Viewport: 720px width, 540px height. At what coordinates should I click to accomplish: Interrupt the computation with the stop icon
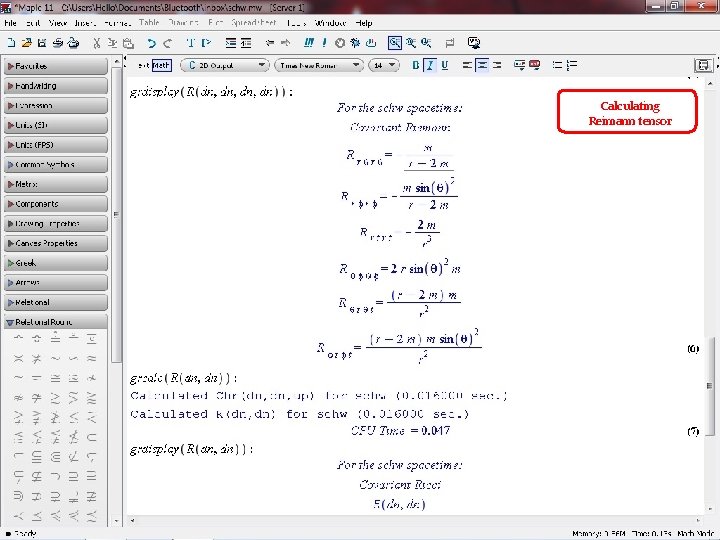coord(340,43)
